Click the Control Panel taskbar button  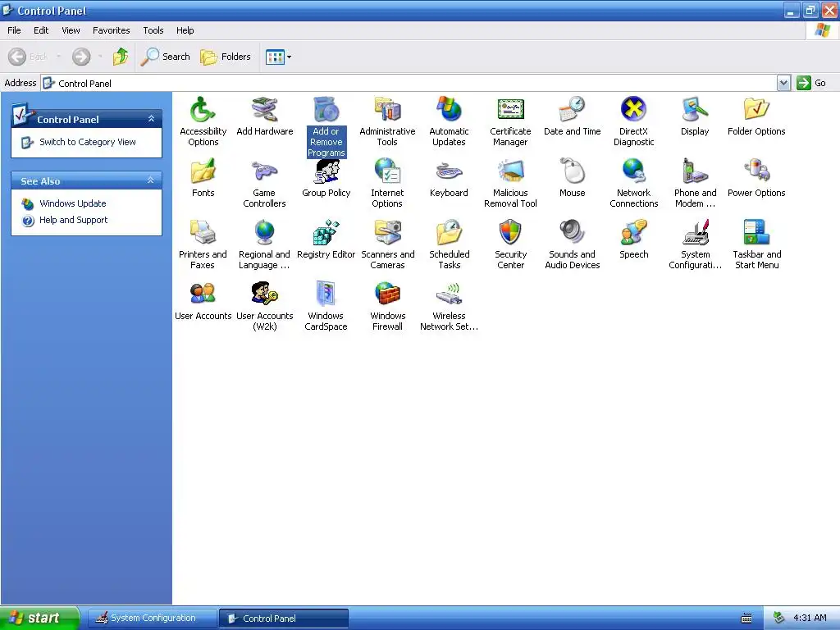point(284,619)
